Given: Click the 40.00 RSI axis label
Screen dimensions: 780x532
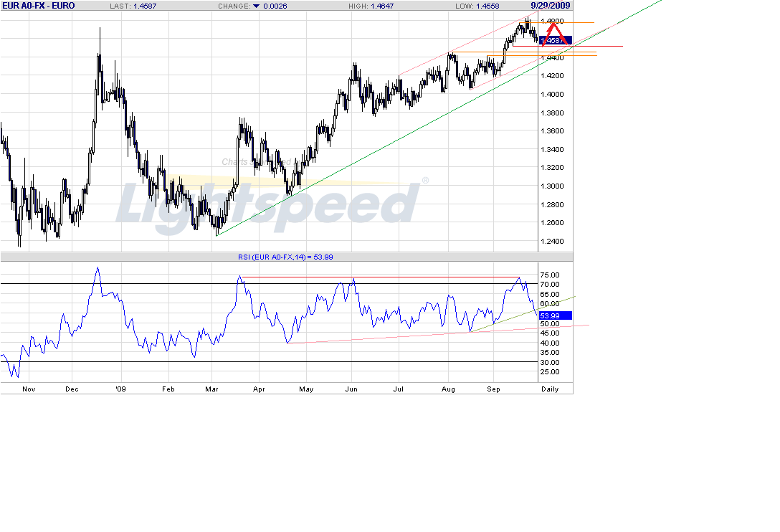Looking at the screenshot, I should pos(550,343).
